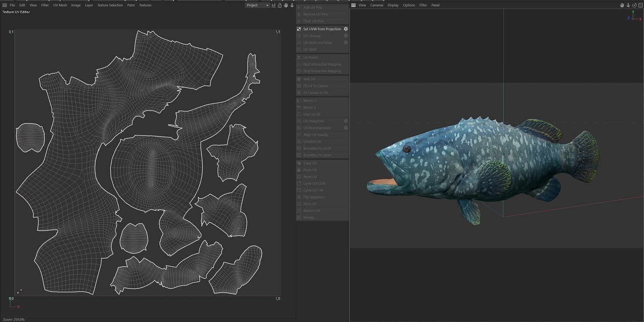This screenshot has height=322, width=644.
Task: Open the UV Mesh menu
Action: point(60,5)
